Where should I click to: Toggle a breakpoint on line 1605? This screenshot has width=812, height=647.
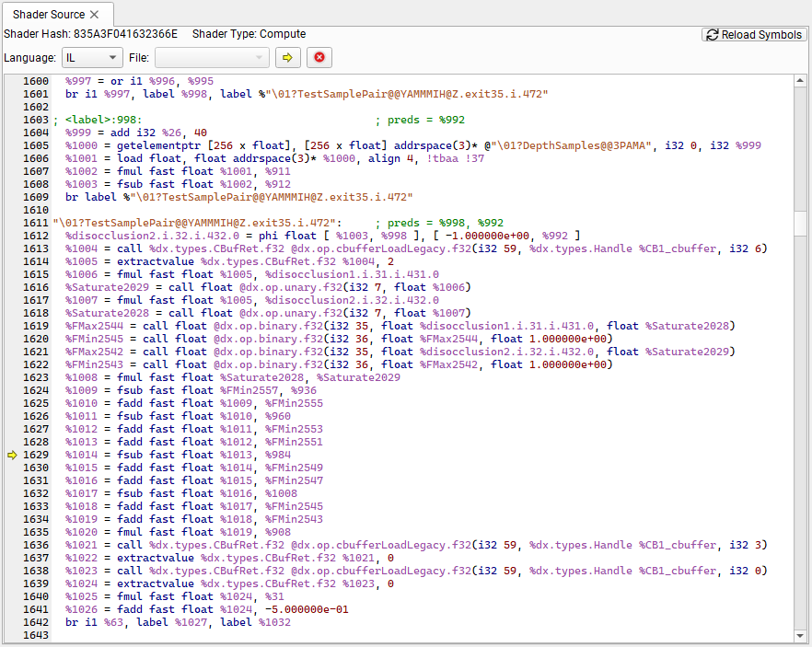pos(13,144)
